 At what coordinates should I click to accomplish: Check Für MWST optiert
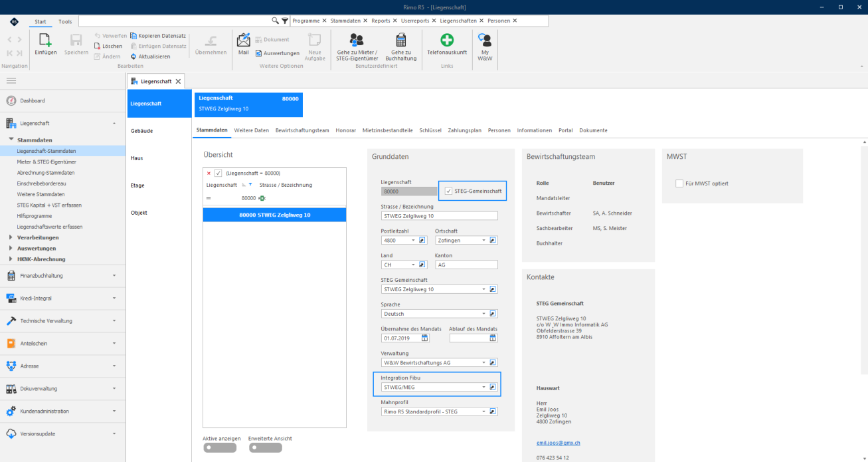click(x=679, y=183)
